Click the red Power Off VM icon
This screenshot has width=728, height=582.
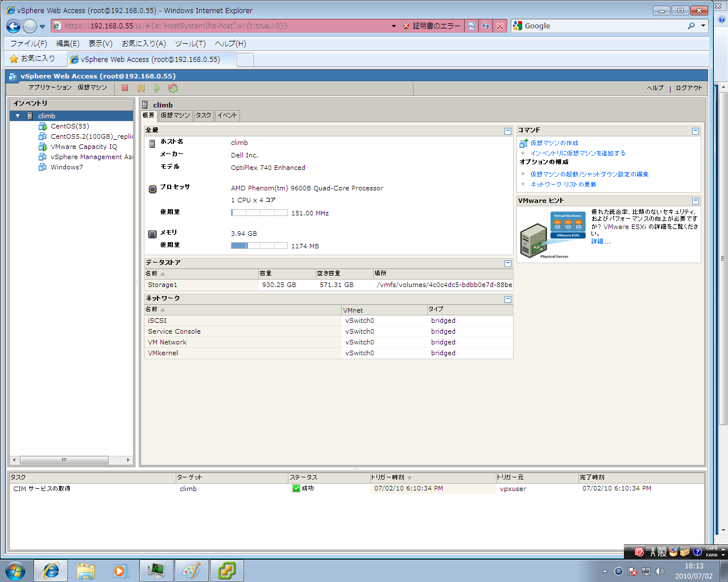coord(125,88)
